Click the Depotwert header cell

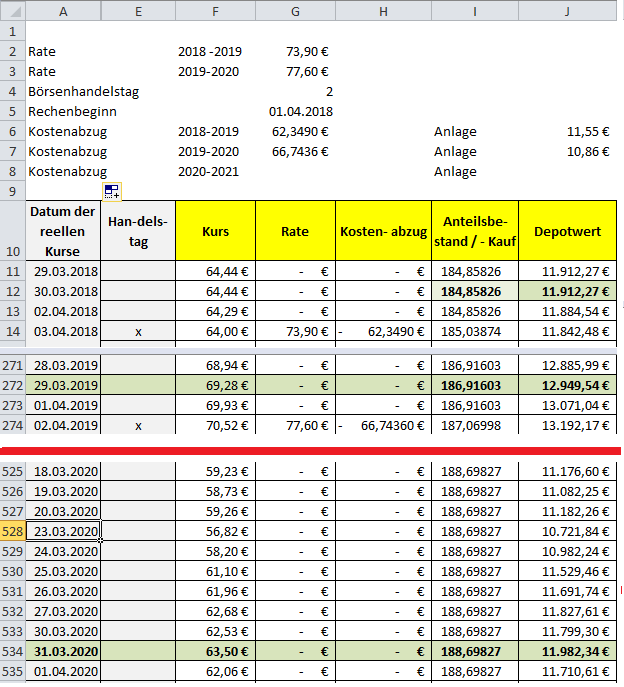[x=567, y=231]
